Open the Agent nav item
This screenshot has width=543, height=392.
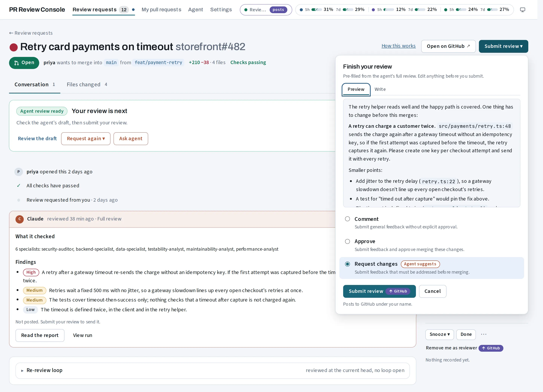tap(195, 10)
